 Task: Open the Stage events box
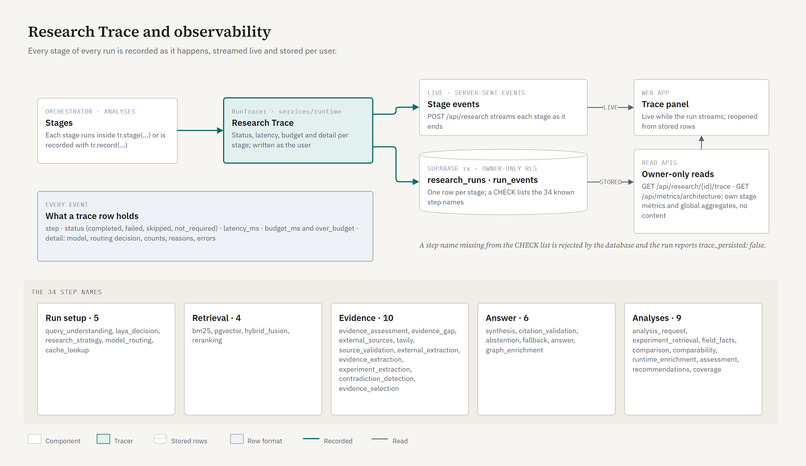pos(503,107)
